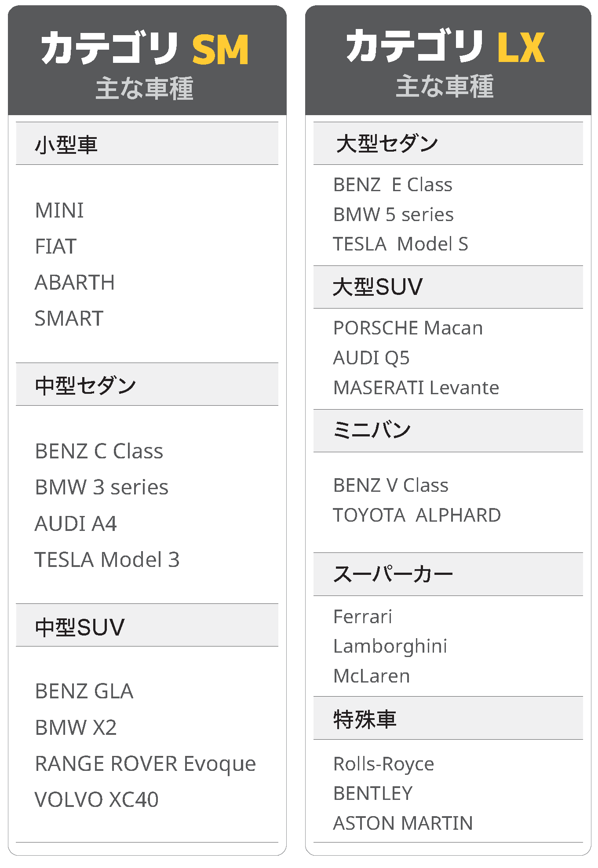598x868 pixels.
Task: Click the 大型セダン section heading
Action: pyautogui.click(x=448, y=143)
